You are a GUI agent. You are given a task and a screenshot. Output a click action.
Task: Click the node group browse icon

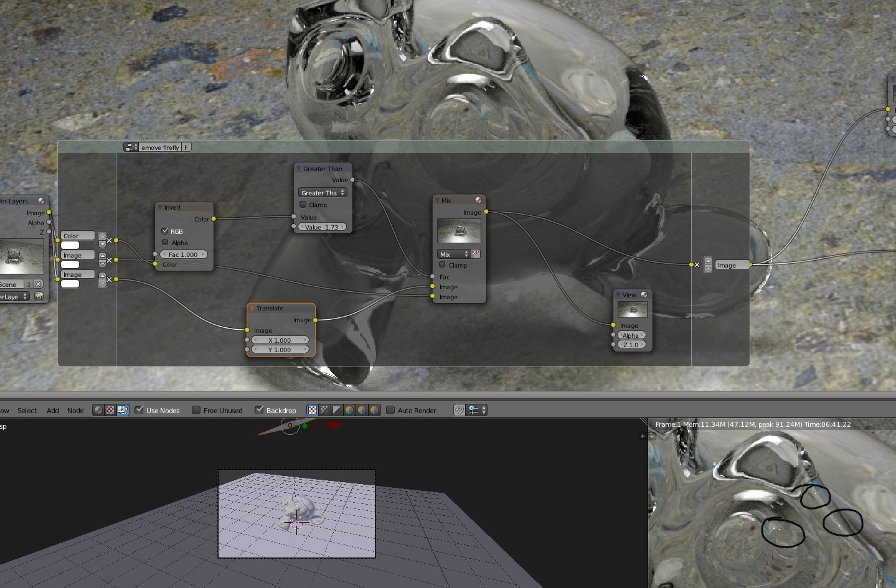[131, 147]
